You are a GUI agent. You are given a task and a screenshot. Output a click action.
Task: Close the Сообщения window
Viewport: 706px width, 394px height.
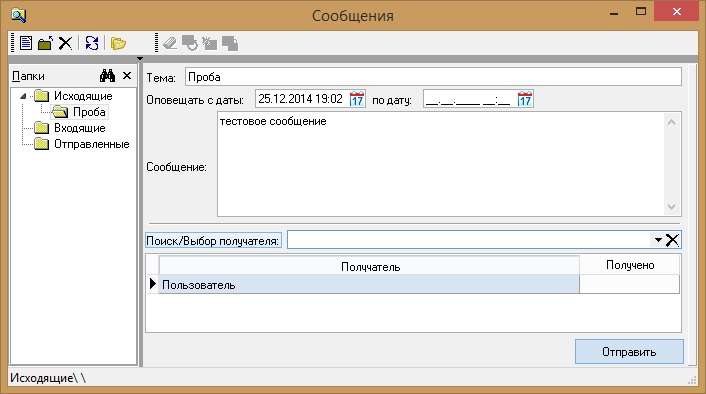[x=677, y=12]
